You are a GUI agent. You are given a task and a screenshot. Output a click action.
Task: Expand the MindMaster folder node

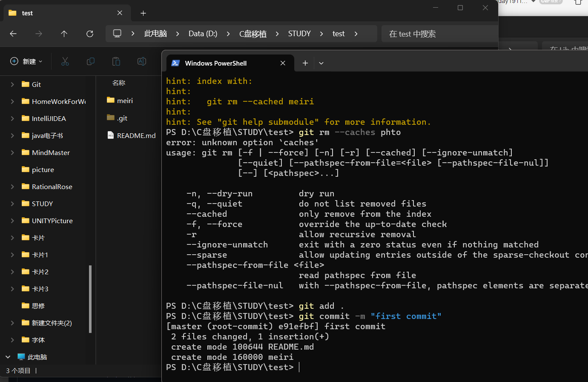[x=12, y=152]
